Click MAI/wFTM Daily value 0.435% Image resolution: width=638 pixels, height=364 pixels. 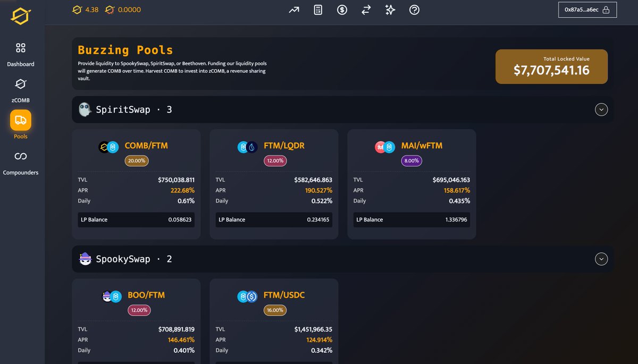[460, 201]
